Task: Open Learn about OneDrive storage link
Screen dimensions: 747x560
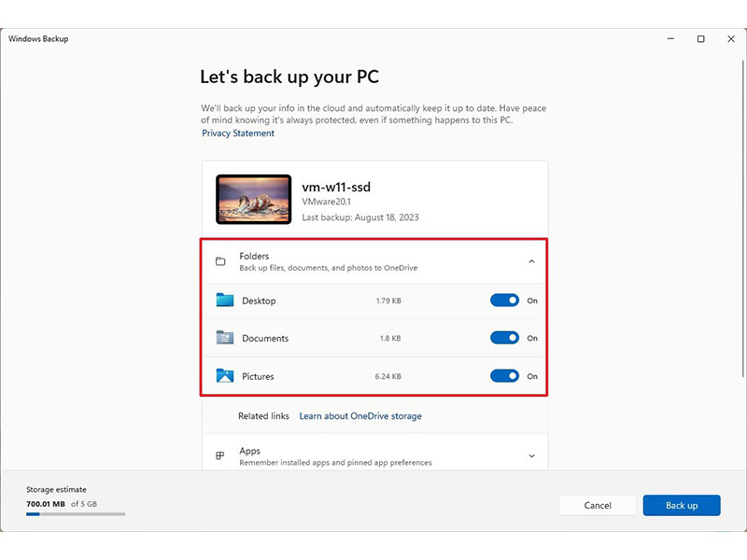Action: [x=360, y=416]
